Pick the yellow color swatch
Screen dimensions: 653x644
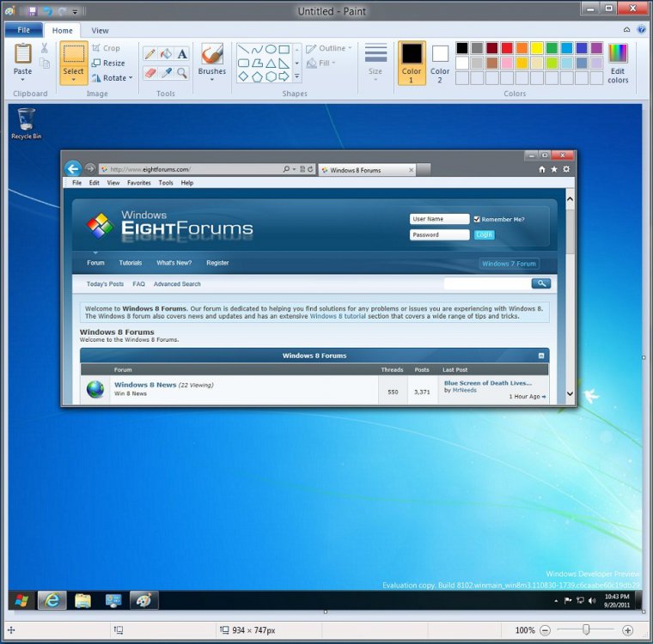[537, 48]
